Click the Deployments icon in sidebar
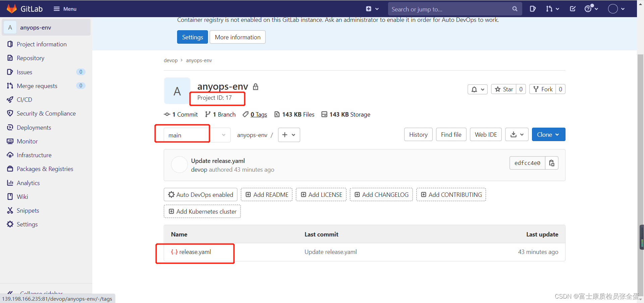 [x=10, y=127]
